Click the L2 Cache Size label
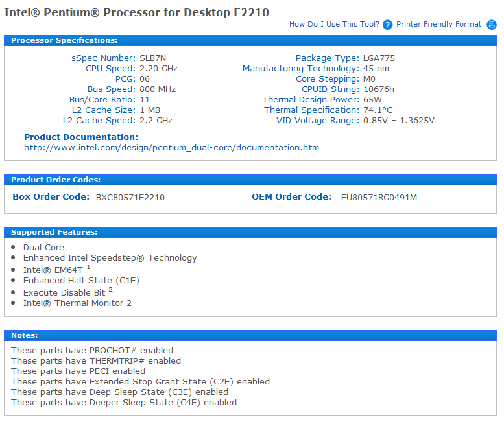Screen dimensions: 504x424 click(104, 110)
